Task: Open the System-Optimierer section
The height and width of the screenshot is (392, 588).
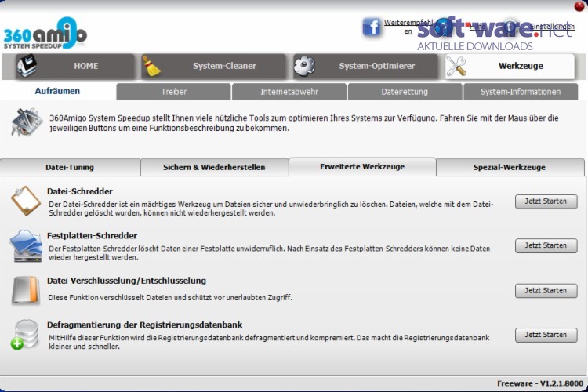Action: coord(365,66)
